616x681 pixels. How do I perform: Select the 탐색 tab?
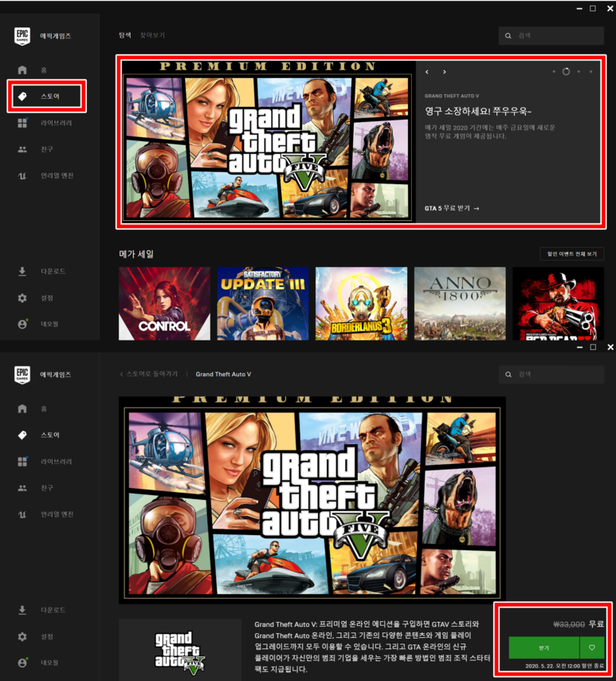[125, 35]
